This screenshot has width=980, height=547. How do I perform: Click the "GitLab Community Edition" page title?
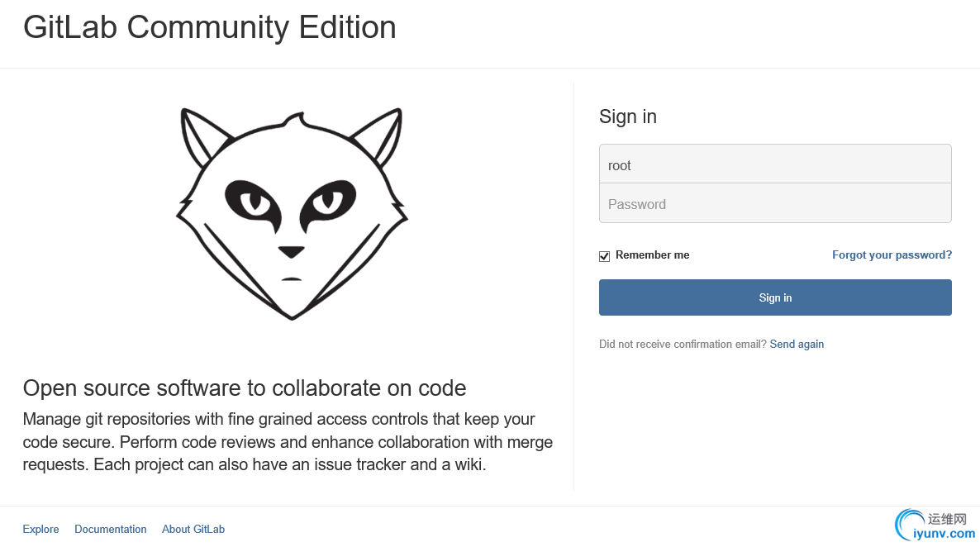pyautogui.click(x=210, y=27)
